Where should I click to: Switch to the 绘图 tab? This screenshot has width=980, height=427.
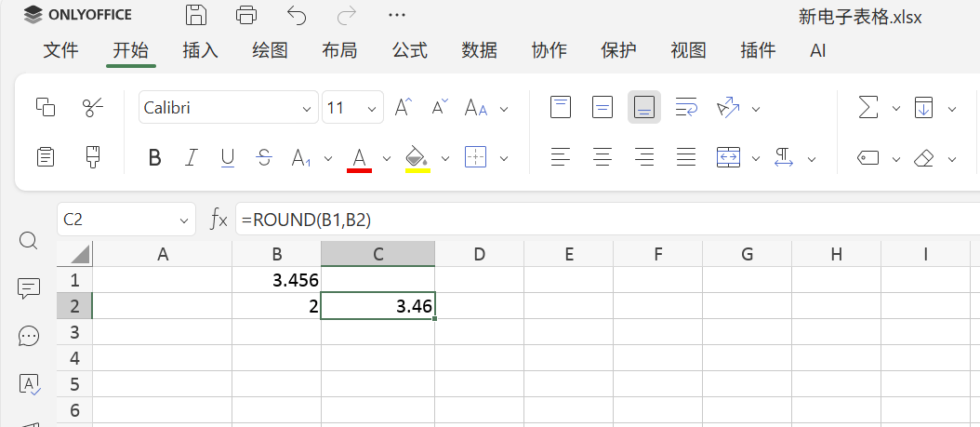pos(270,50)
